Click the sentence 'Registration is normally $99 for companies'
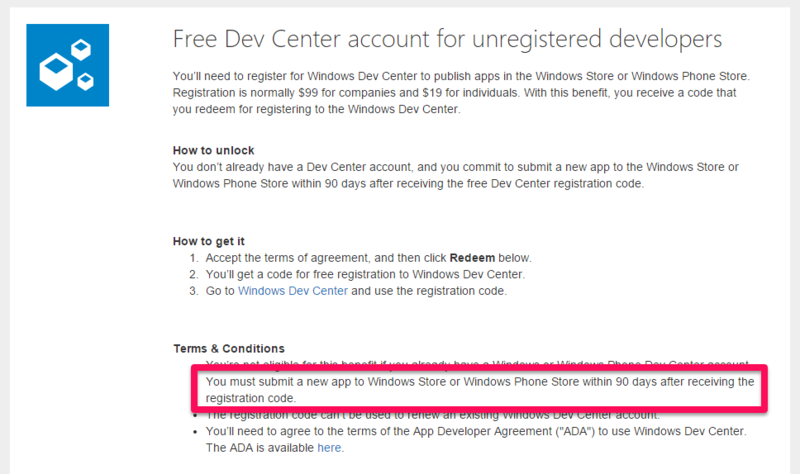The image size is (800, 474). point(347,93)
